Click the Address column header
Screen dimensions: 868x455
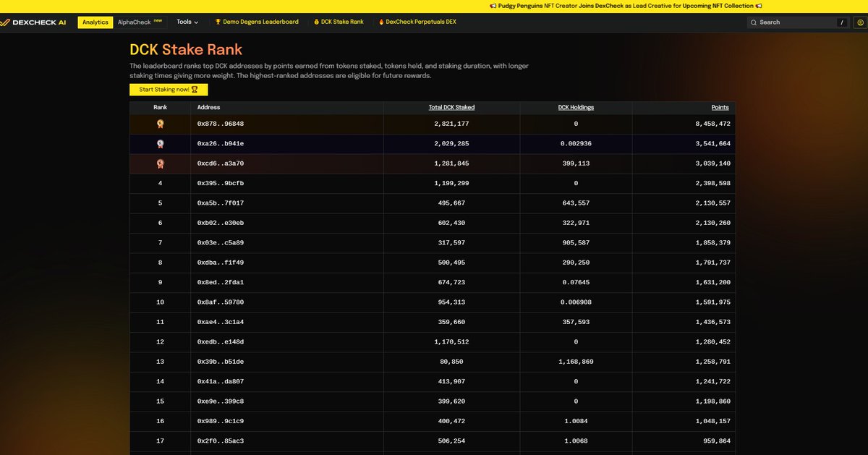[208, 107]
